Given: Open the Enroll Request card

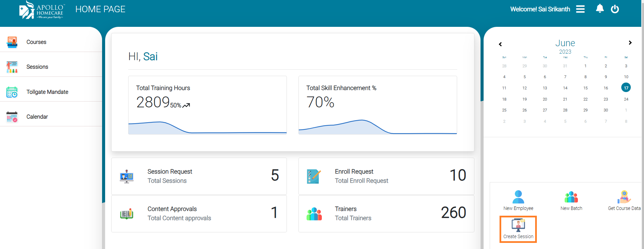Looking at the screenshot, I should click(386, 176).
